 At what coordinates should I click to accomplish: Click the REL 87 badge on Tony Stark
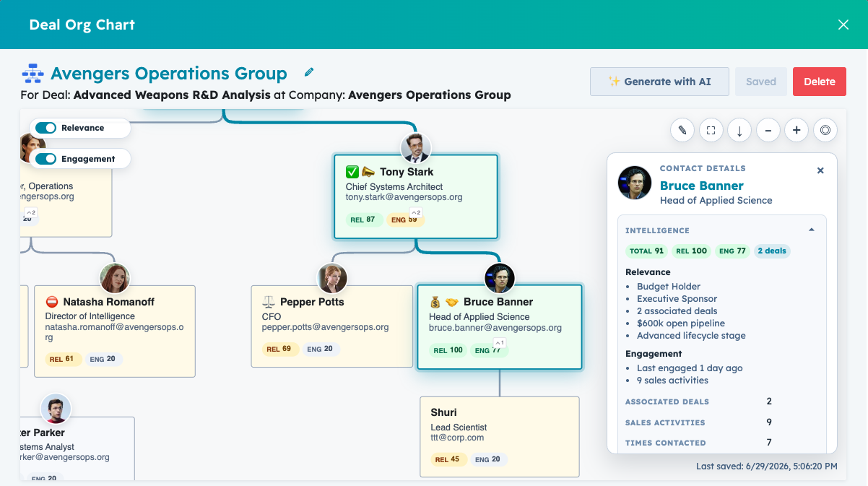coord(364,220)
